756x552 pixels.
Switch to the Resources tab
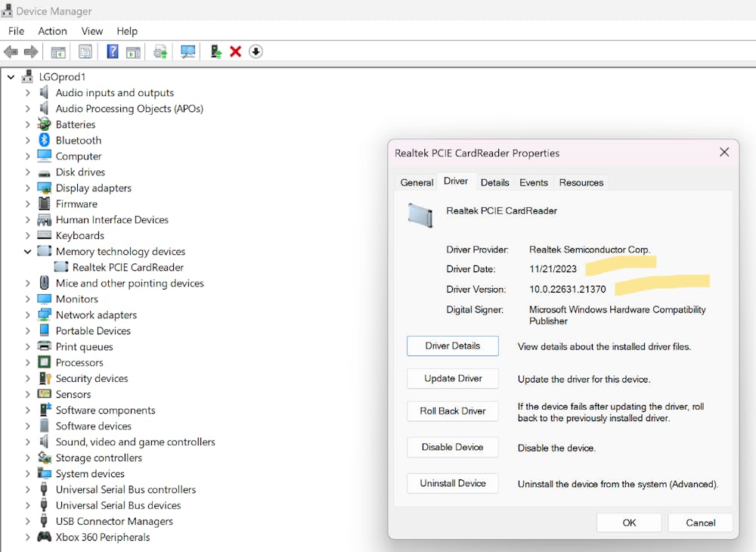[x=581, y=182]
